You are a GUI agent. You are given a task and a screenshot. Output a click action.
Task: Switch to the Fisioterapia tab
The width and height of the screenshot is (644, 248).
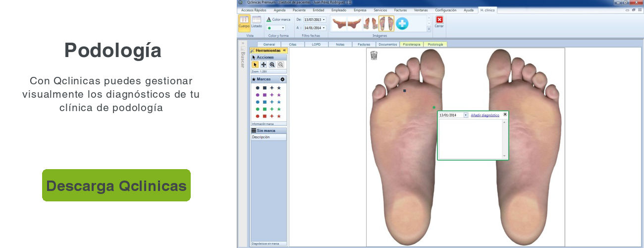pyautogui.click(x=412, y=44)
